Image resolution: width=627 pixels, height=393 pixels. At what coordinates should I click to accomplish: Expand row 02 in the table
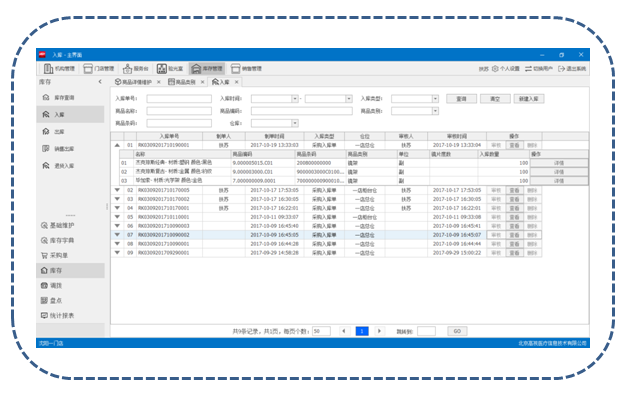pyautogui.click(x=117, y=190)
